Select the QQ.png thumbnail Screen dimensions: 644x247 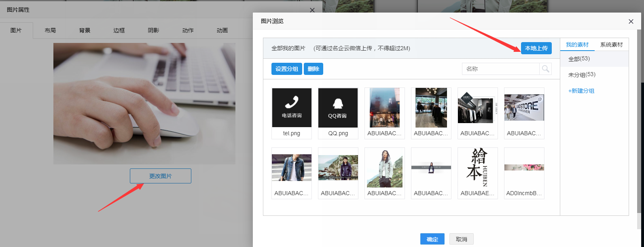(338, 108)
